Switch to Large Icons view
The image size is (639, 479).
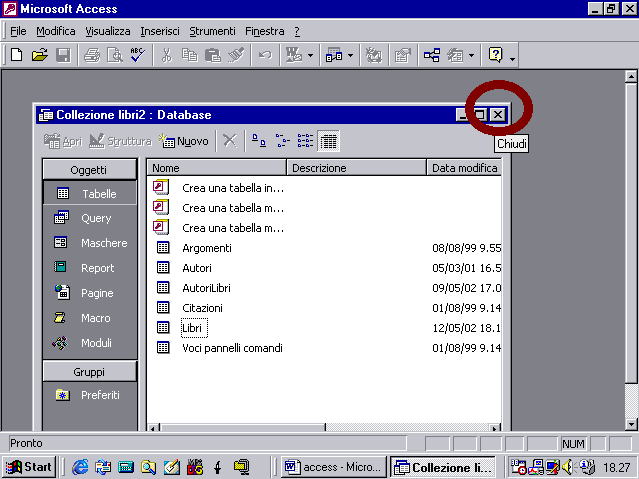coord(259,141)
